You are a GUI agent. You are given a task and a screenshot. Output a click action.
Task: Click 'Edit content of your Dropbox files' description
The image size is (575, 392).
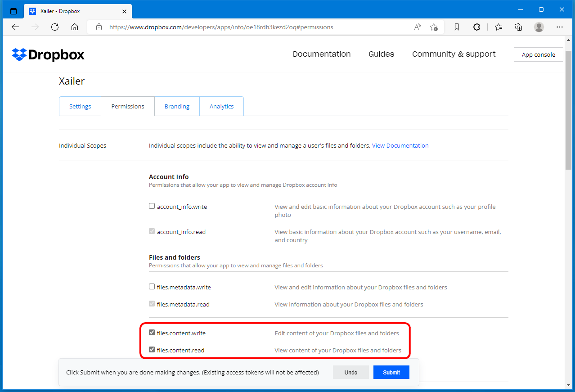click(x=337, y=333)
